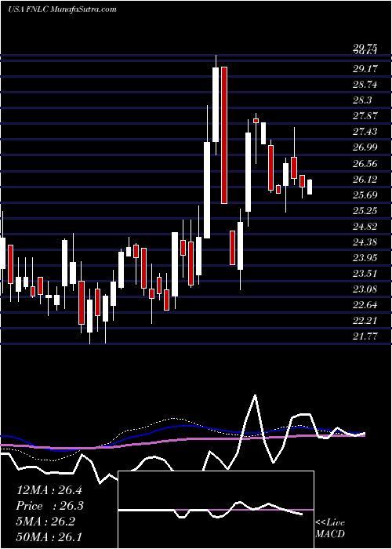Select the 23.95 price axis label
The image size is (392, 549).
coord(365,258)
